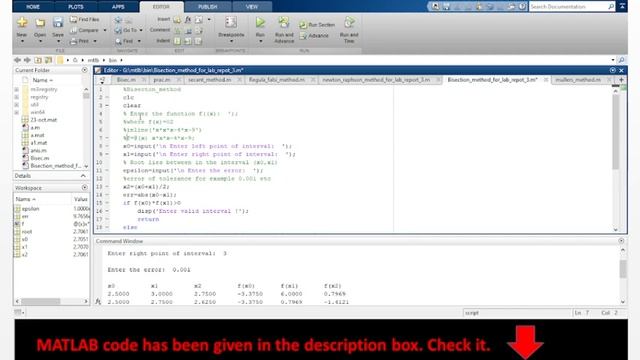Click the Compare files icon
The width and height of the screenshot is (640, 360).
point(73,30)
